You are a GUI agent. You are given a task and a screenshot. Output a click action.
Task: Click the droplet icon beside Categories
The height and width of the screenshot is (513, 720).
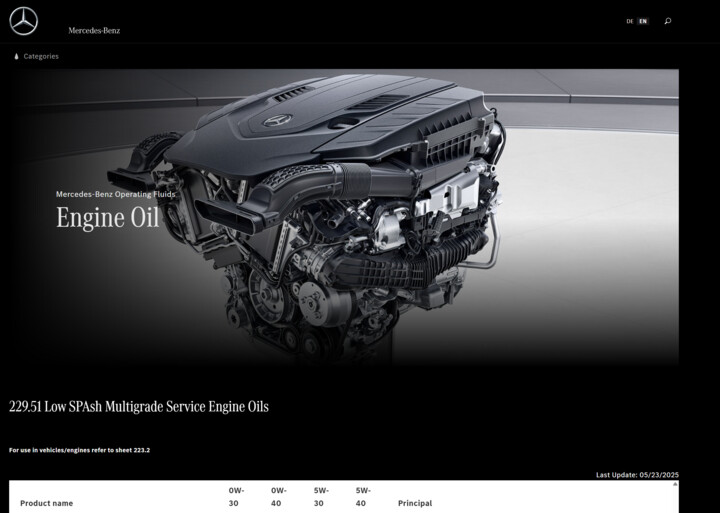click(x=16, y=57)
